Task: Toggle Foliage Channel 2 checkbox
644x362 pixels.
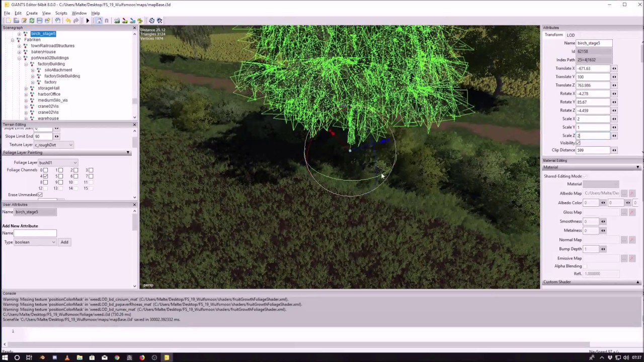Action: pyautogui.click(x=75, y=170)
